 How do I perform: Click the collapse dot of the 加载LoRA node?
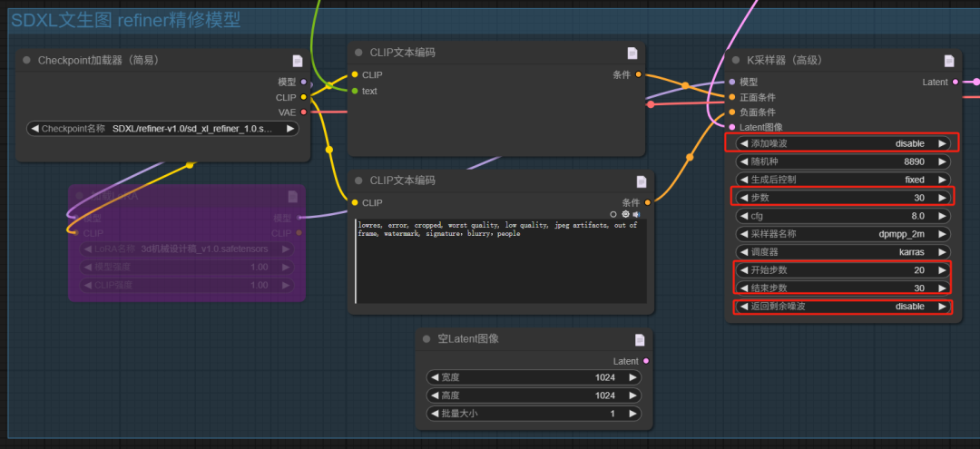[79, 195]
